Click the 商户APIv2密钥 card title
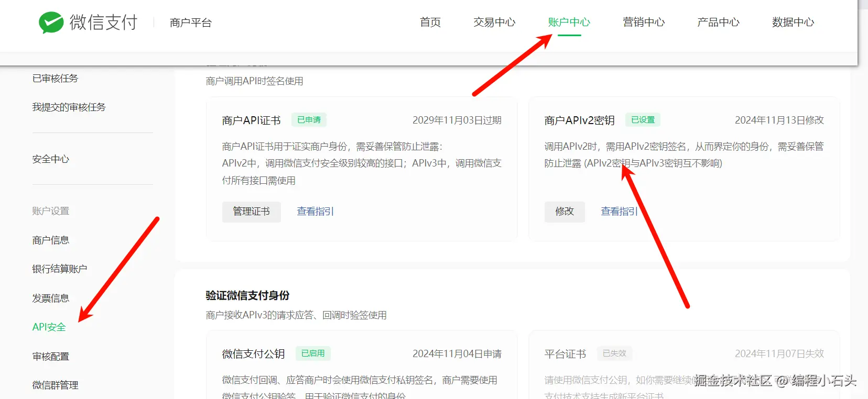The height and width of the screenshot is (399, 868). tap(579, 120)
